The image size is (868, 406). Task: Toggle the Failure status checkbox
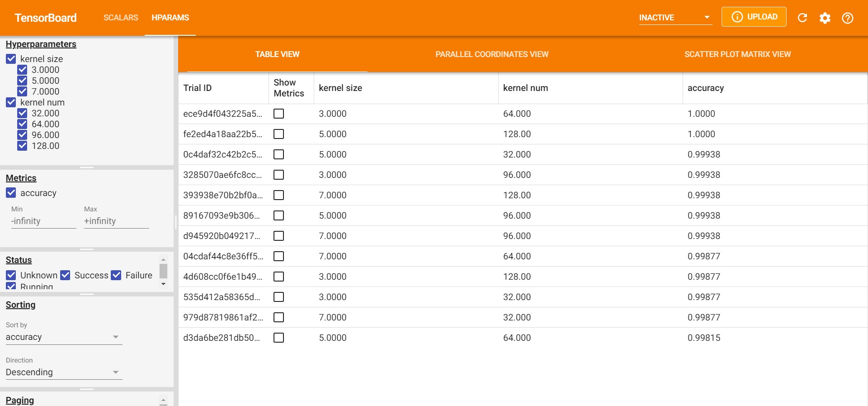[116, 275]
